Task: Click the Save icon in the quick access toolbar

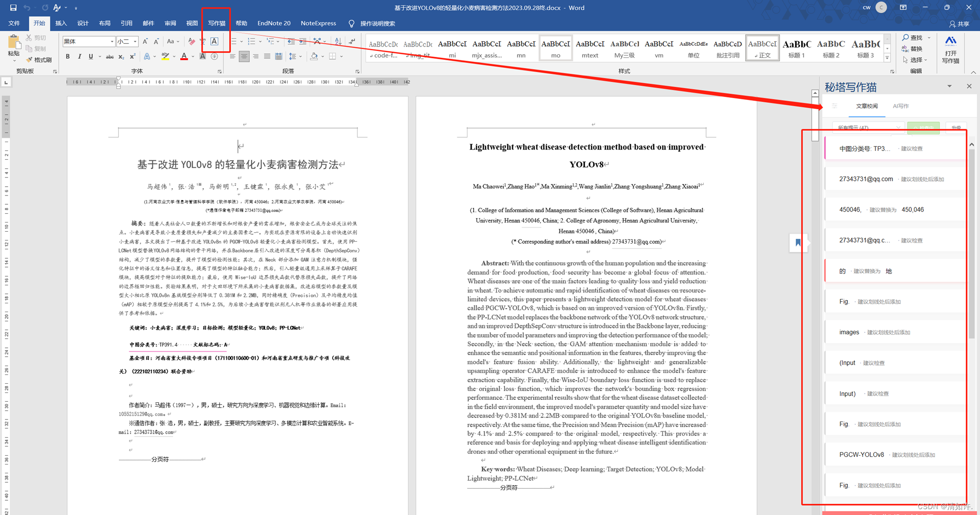Action: click(x=13, y=8)
